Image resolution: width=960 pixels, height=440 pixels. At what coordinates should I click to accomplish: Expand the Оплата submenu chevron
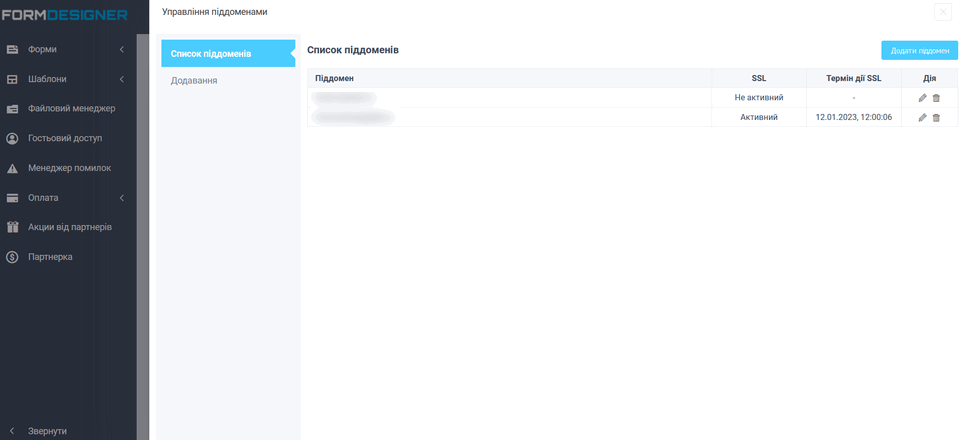121,198
